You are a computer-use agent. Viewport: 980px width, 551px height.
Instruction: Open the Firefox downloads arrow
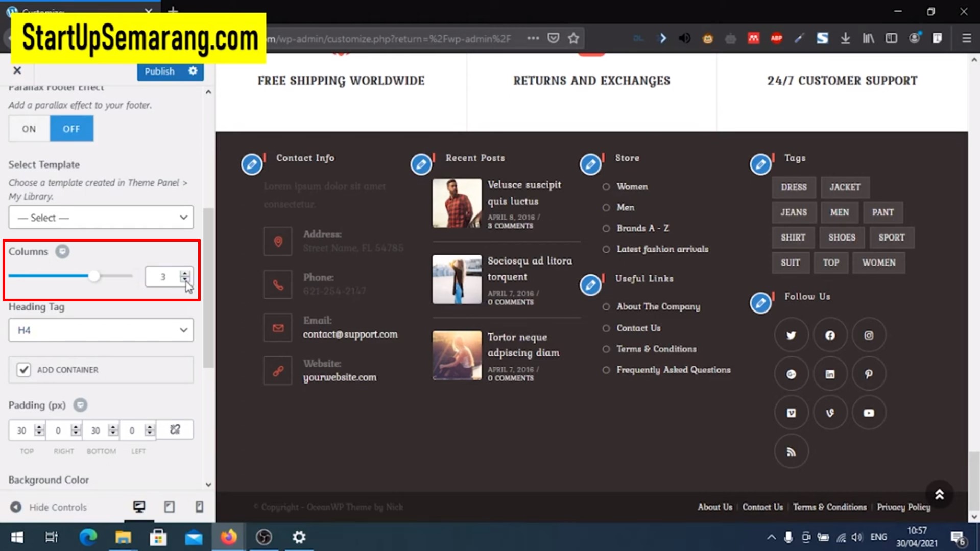tap(845, 38)
